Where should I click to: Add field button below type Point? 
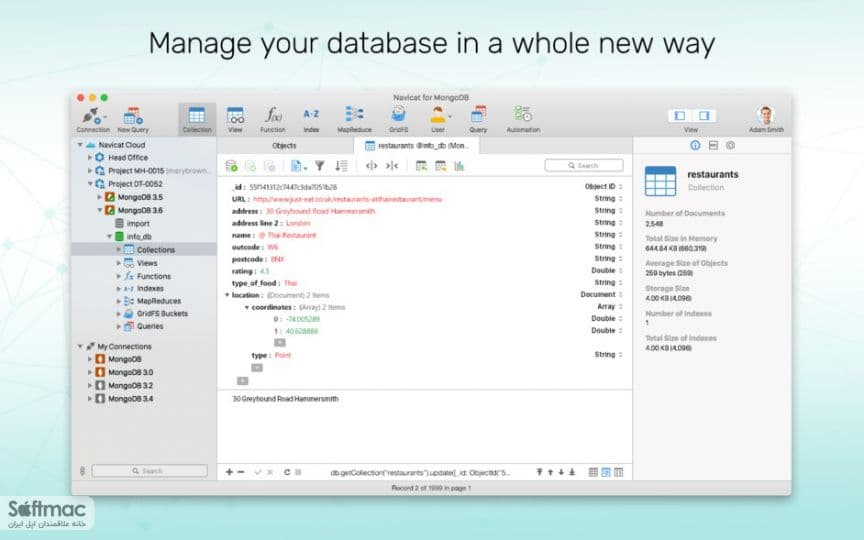click(257, 368)
